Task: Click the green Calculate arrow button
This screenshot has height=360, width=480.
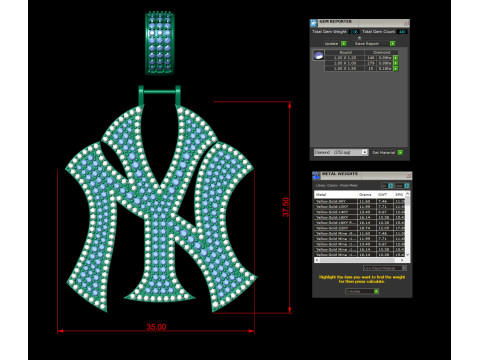Action: tap(376, 291)
